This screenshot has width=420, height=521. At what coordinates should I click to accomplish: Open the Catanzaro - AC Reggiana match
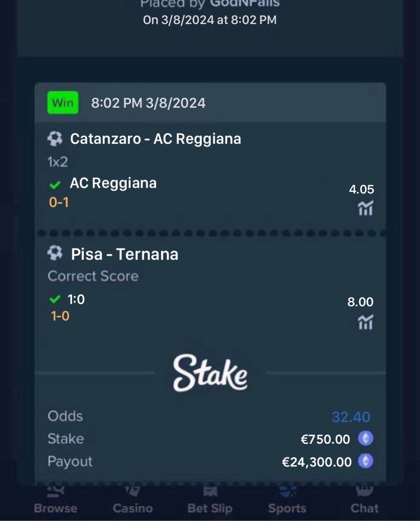pyautogui.click(x=155, y=139)
